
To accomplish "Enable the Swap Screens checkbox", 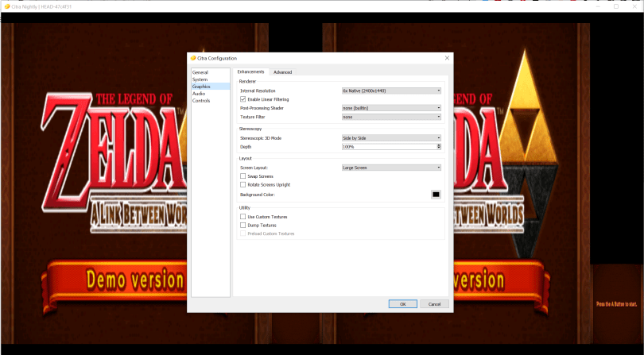I will point(243,176).
